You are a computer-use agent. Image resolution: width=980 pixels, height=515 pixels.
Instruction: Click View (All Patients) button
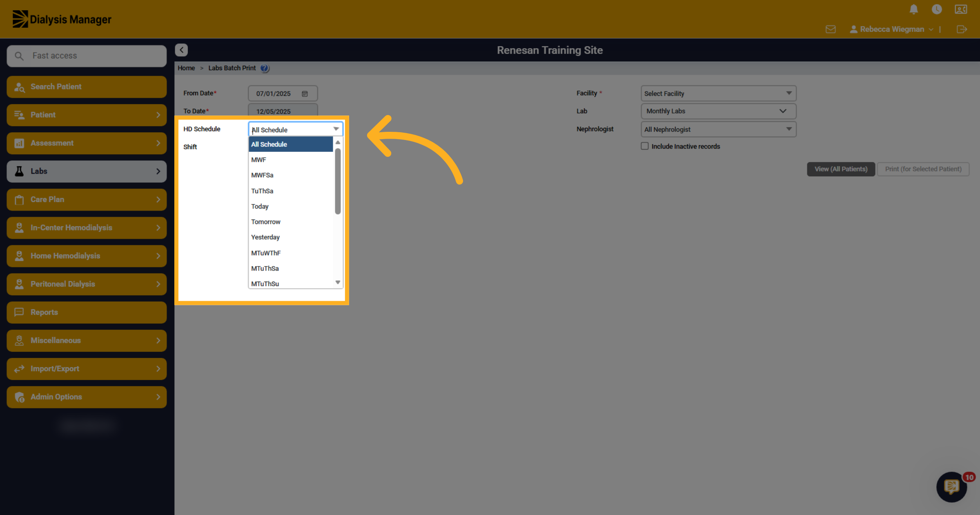coord(841,169)
